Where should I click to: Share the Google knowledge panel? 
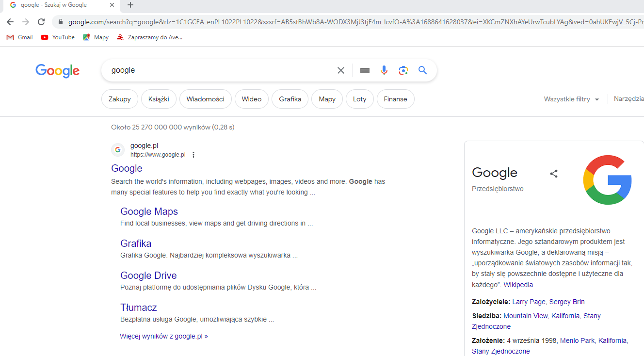(554, 174)
